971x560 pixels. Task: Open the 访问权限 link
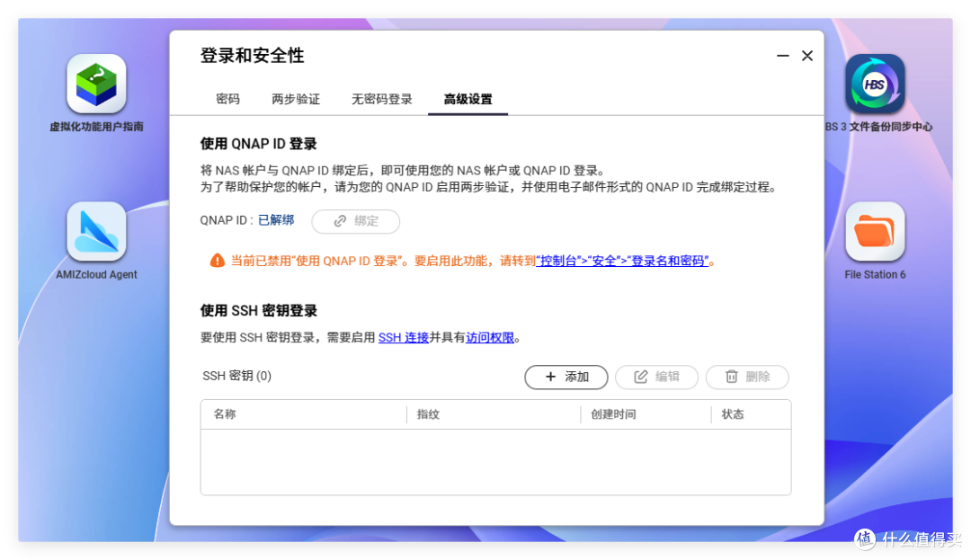pos(490,338)
